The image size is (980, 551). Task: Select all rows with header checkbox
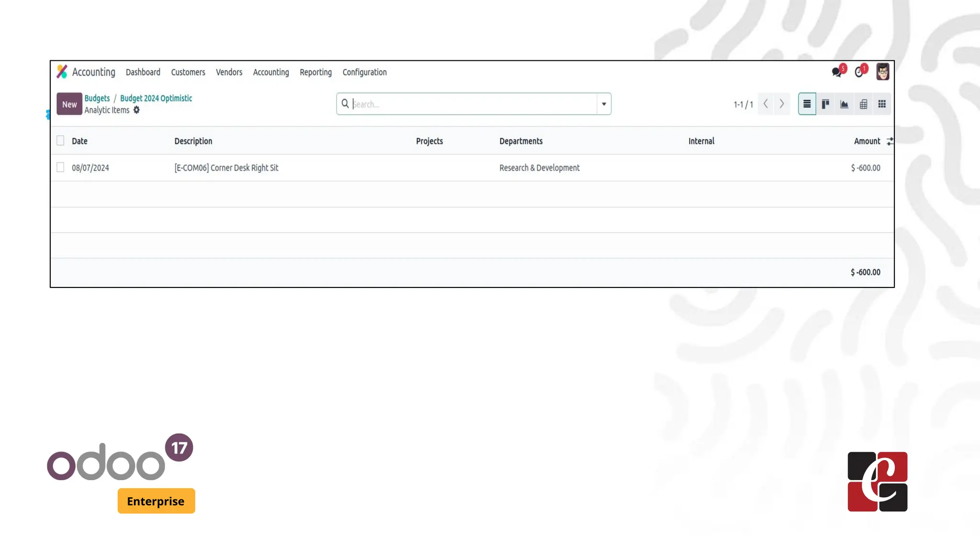[60, 140]
